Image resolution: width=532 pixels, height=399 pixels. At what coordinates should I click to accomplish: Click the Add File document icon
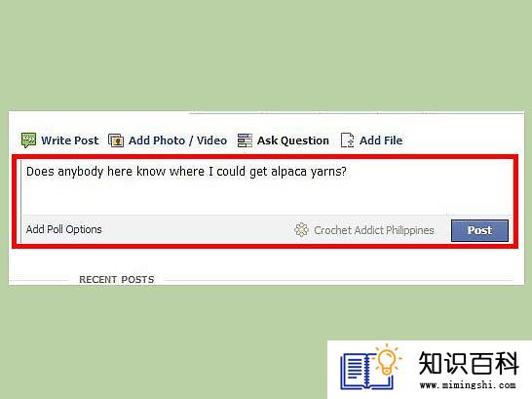[348, 140]
